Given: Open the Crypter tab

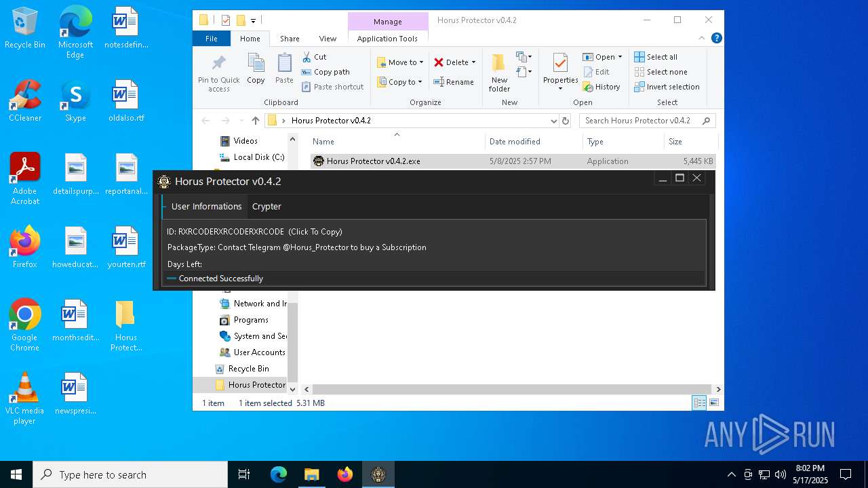Looking at the screenshot, I should click(x=267, y=207).
